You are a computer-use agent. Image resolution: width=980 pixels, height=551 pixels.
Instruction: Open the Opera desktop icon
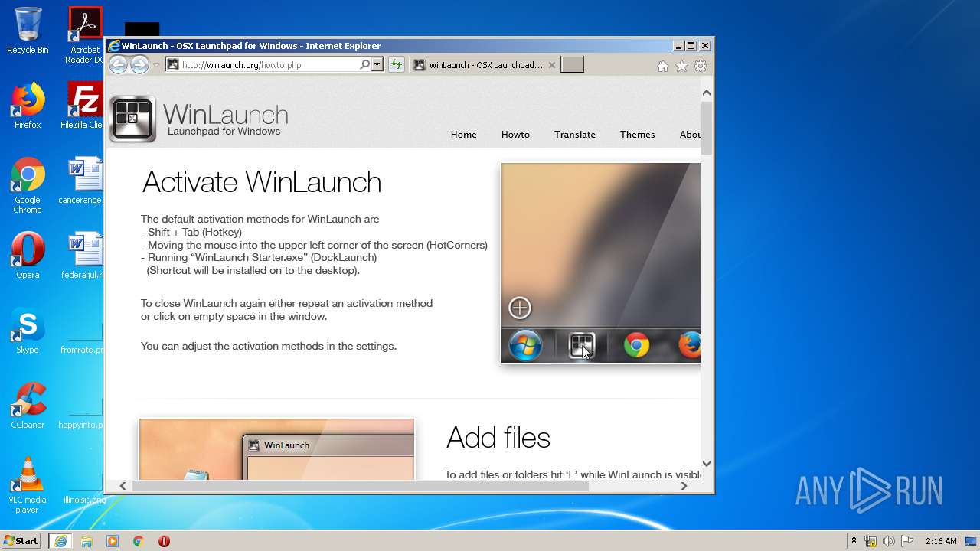click(x=28, y=256)
